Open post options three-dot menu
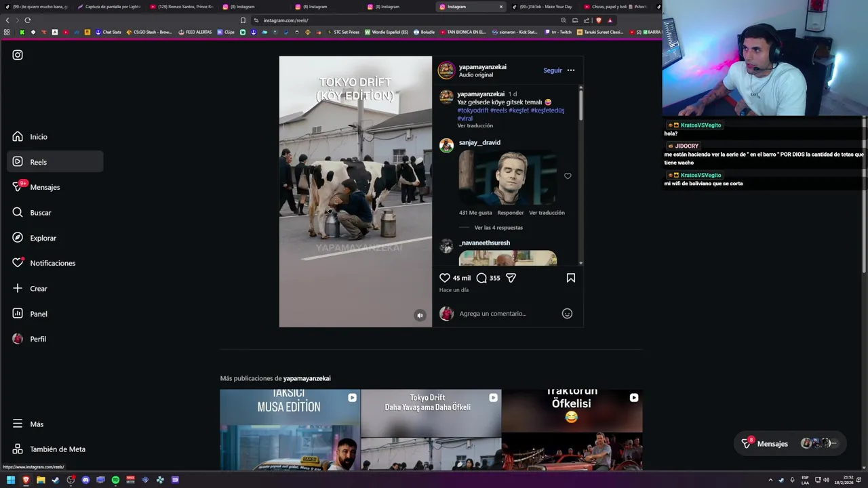868x488 pixels. [x=571, y=70]
